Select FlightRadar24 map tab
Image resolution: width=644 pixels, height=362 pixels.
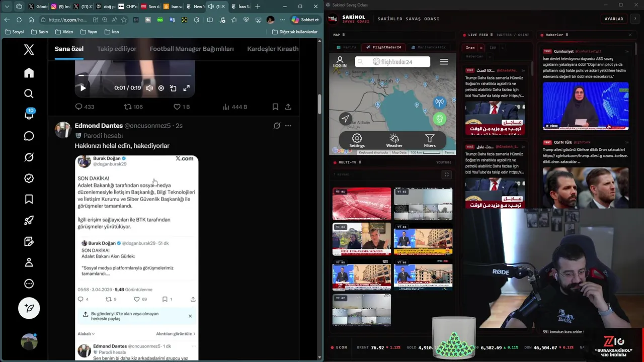[x=384, y=47]
